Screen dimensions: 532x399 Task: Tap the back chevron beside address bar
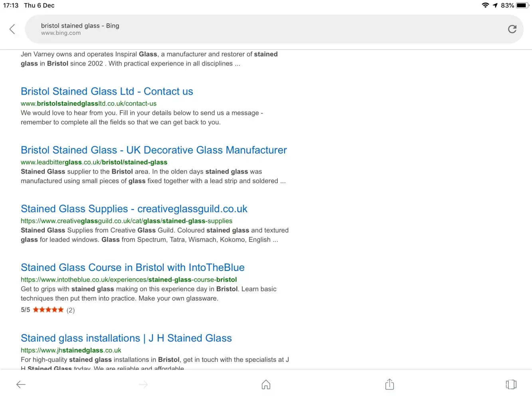pos(12,29)
